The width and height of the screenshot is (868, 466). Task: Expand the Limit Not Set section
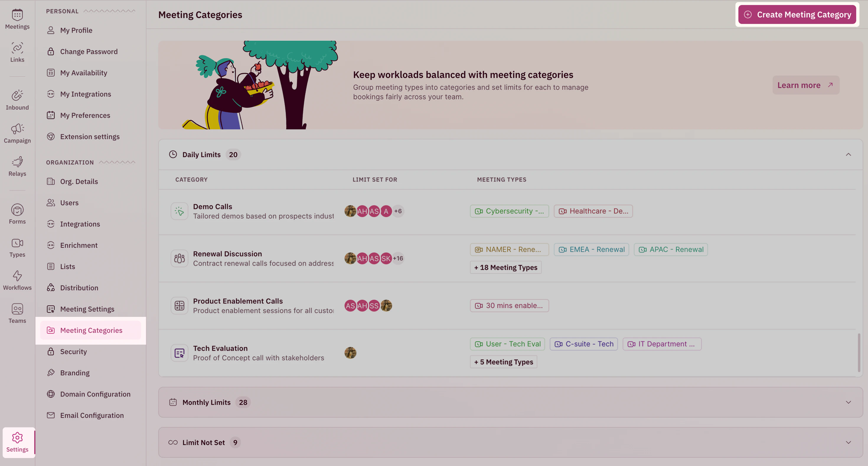(x=849, y=442)
